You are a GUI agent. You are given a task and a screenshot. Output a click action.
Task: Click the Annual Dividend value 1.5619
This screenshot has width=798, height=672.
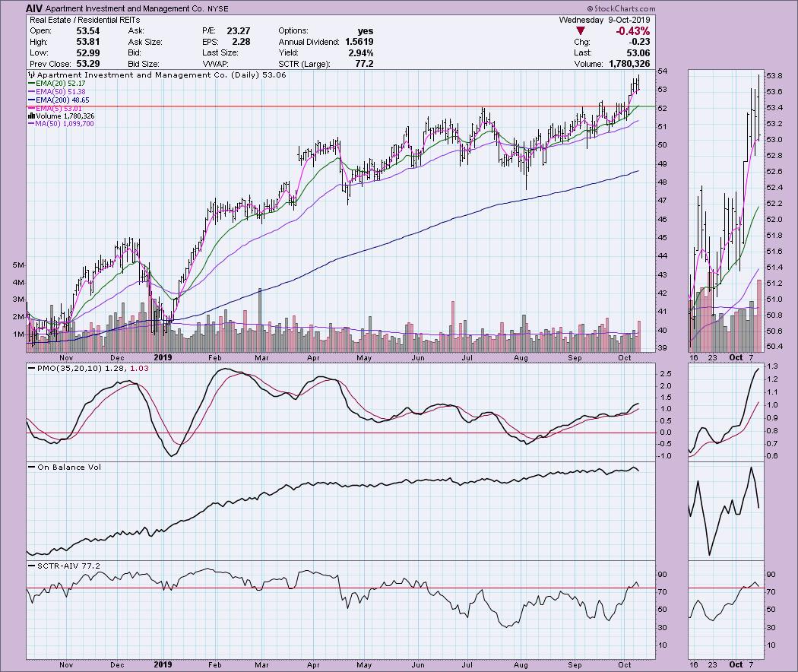359,43
